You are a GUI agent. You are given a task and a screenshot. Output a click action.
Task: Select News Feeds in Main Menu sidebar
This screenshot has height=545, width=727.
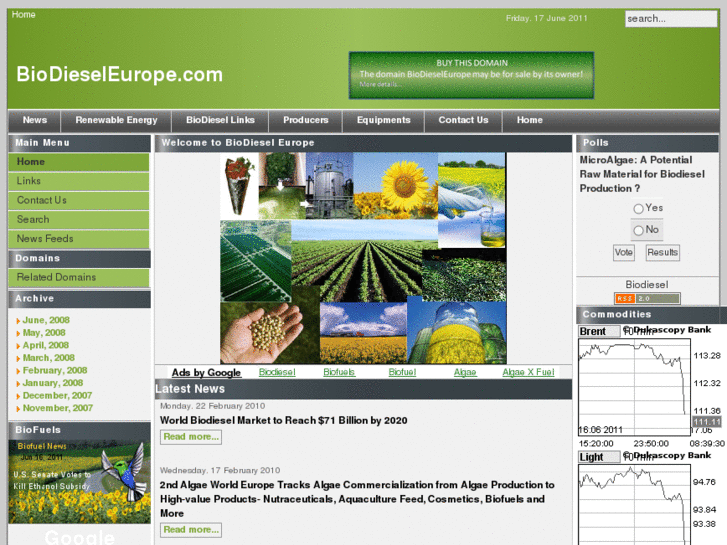point(79,239)
